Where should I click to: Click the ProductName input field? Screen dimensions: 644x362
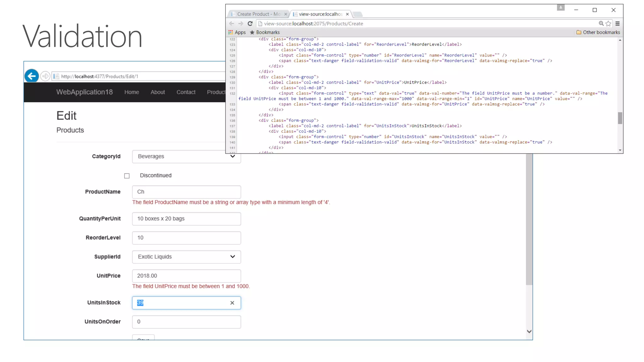tap(186, 192)
